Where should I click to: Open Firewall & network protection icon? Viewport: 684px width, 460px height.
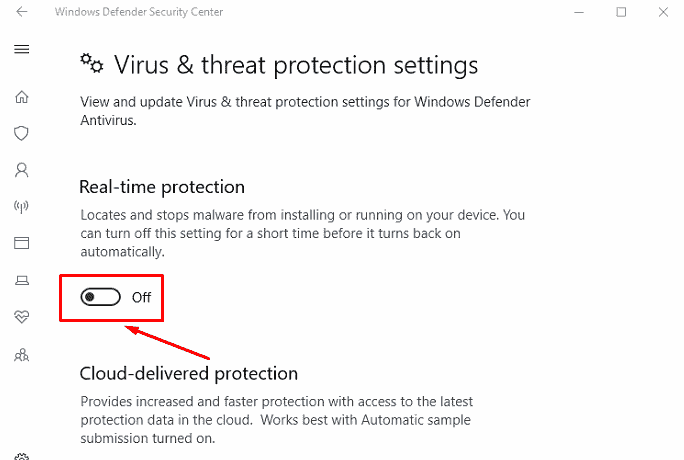(x=21, y=206)
